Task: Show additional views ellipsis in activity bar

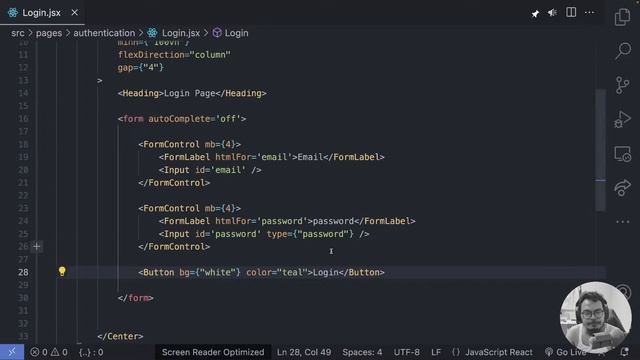Action: coord(622,222)
